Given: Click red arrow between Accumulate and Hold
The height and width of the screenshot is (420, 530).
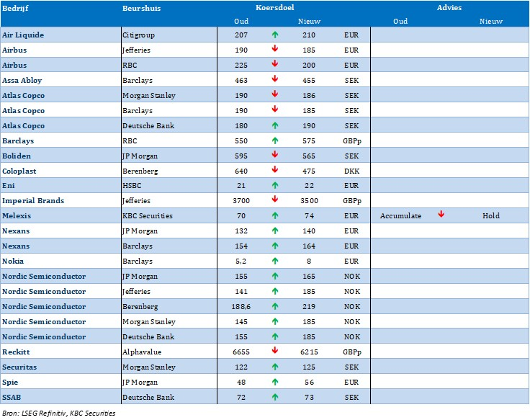Looking at the screenshot, I should [x=441, y=215].
